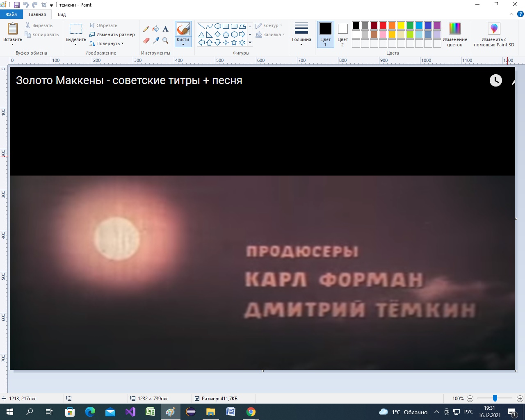Open Изменение цветов color editor
This screenshot has width=525, height=420.
coord(454,34)
